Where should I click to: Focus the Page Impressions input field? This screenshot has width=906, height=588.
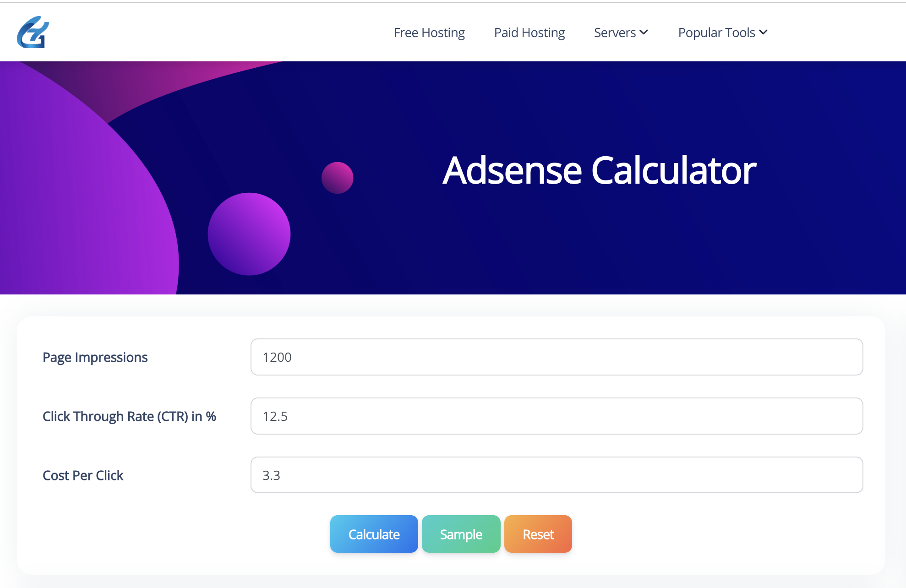557,357
